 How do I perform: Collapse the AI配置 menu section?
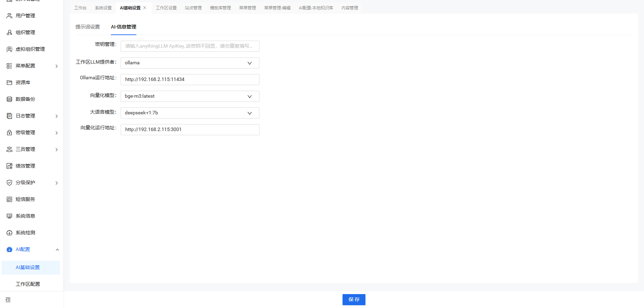tap(57, 250)
